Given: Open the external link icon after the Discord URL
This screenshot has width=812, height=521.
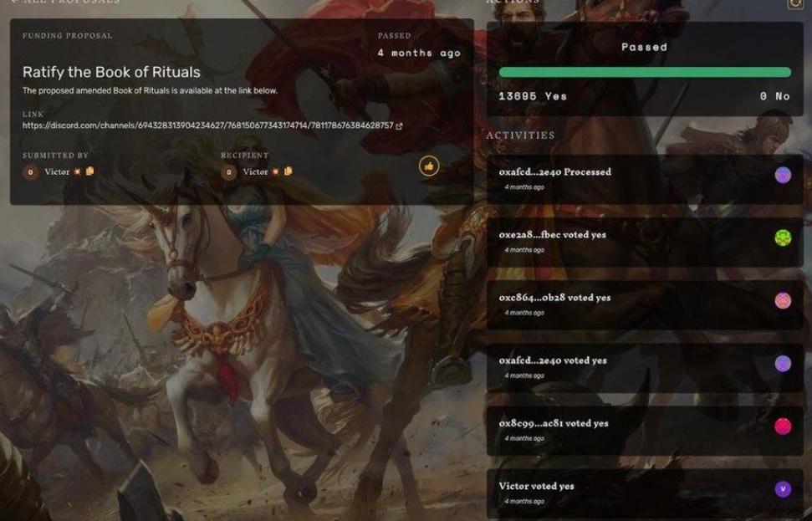Looking at the screenshot, I should click(x=399, y=125).
